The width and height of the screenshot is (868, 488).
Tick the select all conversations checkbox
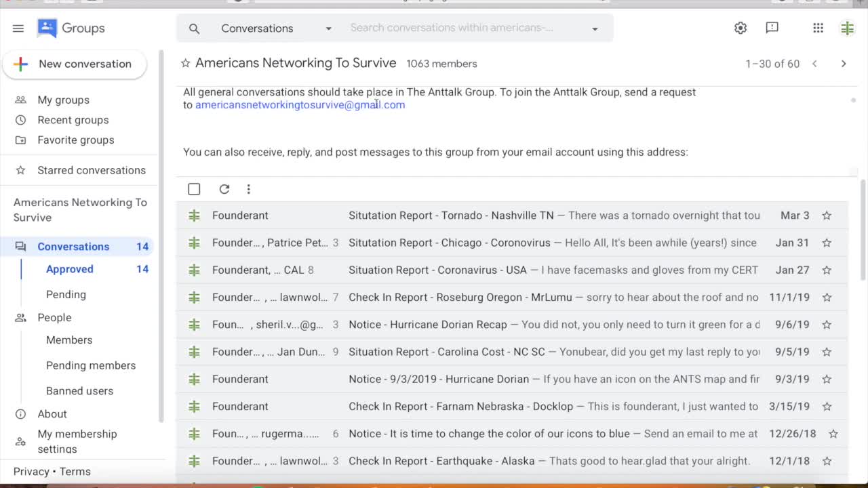coord(194,189)
